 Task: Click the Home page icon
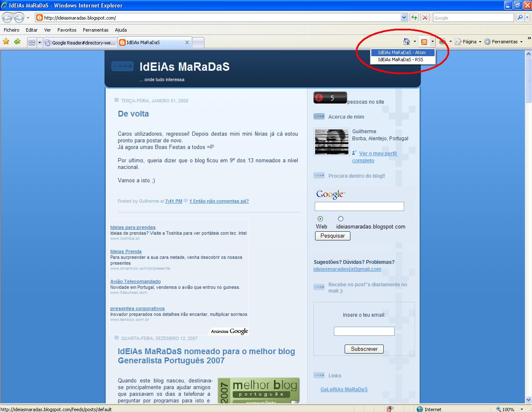pos(407,42)
